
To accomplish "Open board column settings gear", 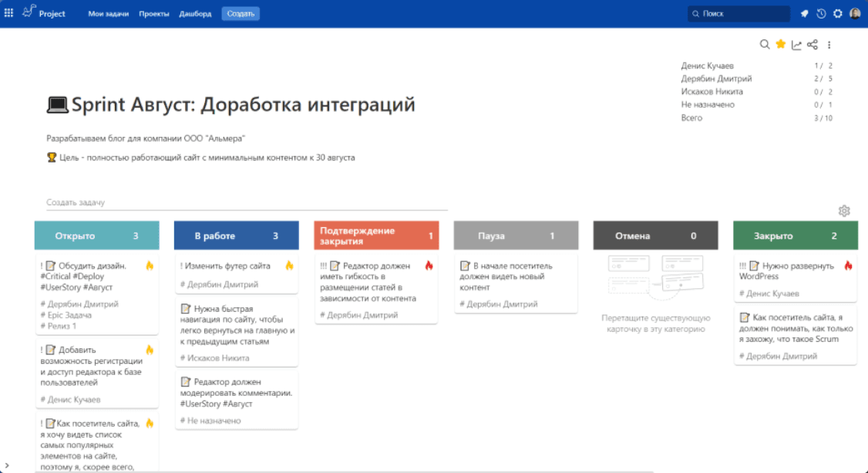I will [x=844, y=211].
